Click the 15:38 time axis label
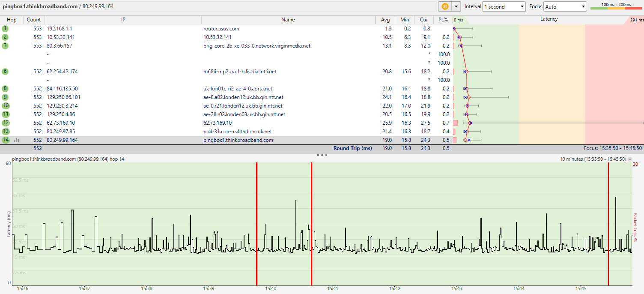 pos(147,289)
